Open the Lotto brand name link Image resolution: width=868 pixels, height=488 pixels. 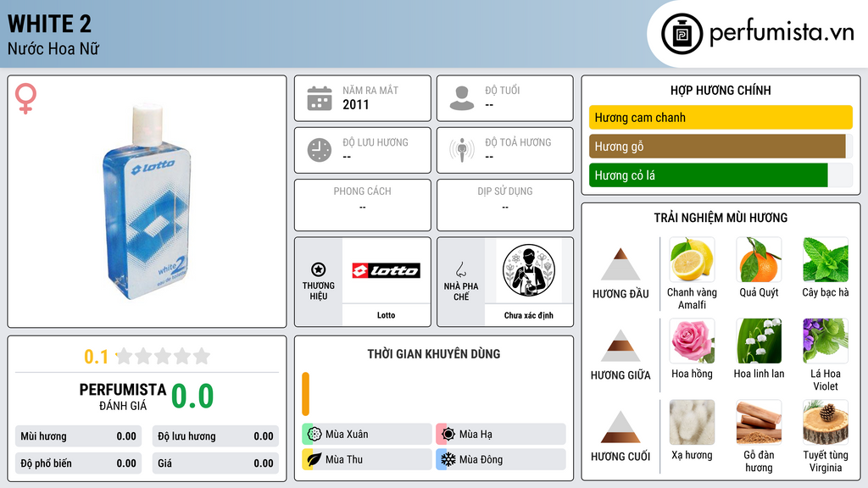click(x=386, y=315)
